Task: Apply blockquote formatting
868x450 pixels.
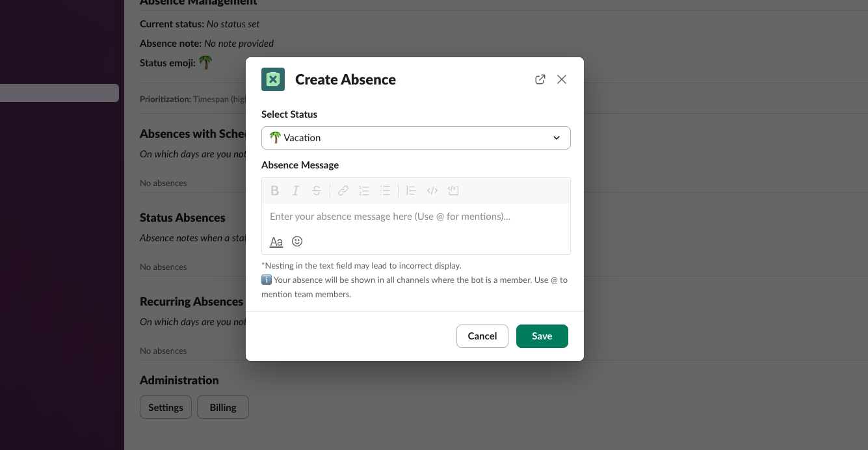Action: (x=411, y=191)
